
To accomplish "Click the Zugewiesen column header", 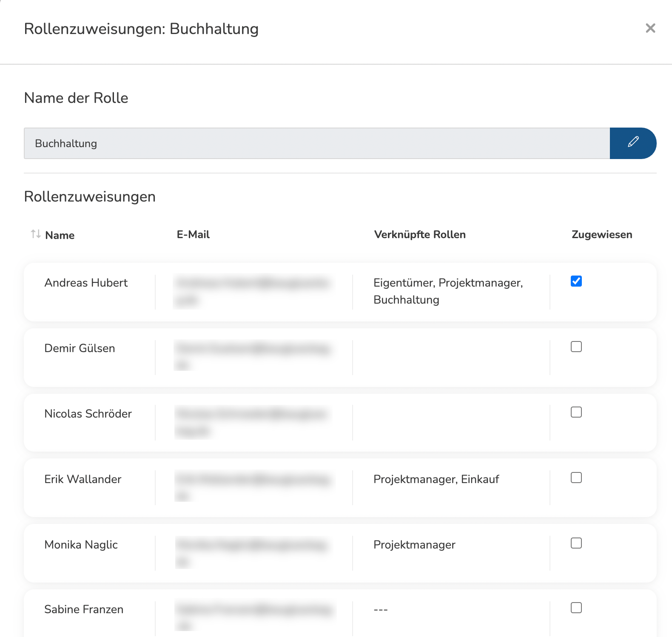I will [x=601, y=235].
